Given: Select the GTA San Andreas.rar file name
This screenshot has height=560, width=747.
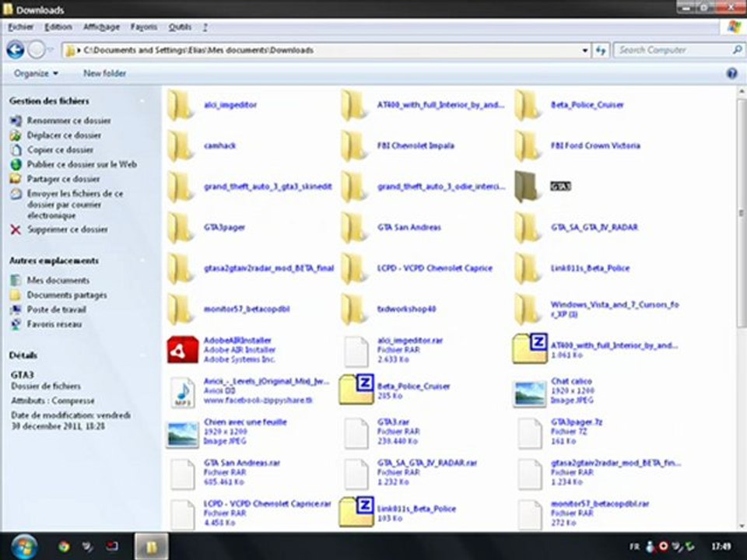Looking at the screenshot, I should [x=242, y=463].
